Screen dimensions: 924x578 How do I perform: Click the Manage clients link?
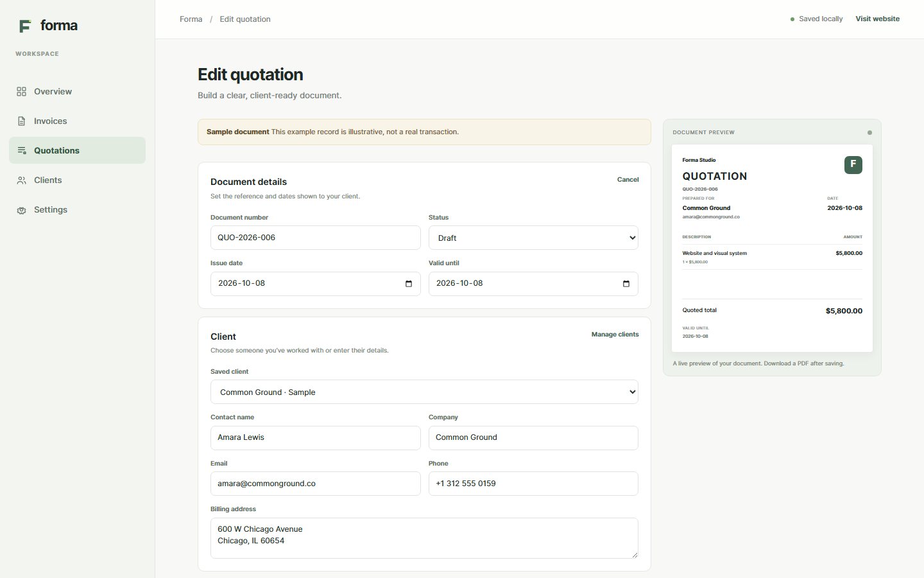pyautogui.click(x=615, y=335)
